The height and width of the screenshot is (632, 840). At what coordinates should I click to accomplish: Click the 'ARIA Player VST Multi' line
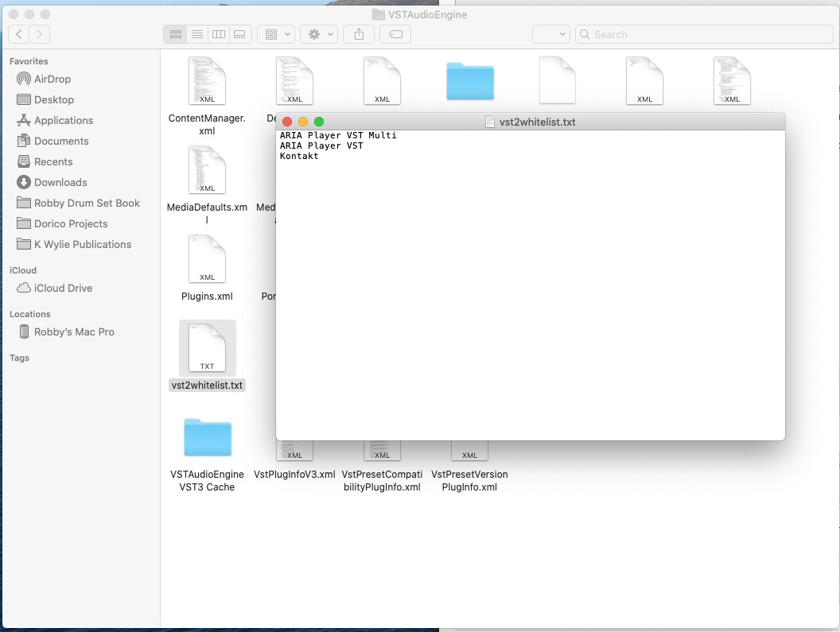(x=338, y=135)
